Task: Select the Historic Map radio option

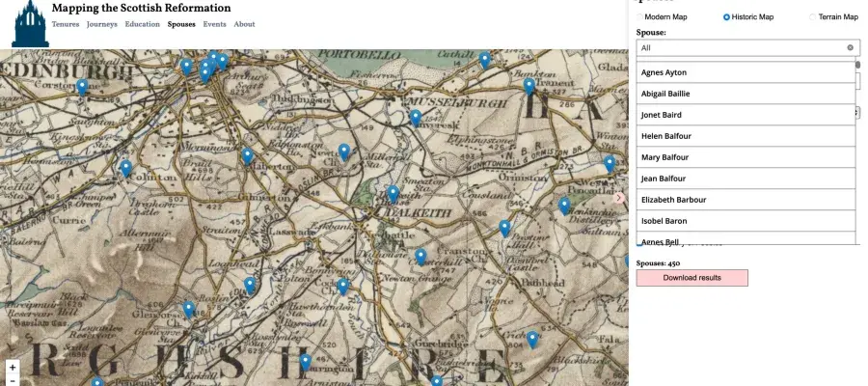Action: (x=726, y=17)
